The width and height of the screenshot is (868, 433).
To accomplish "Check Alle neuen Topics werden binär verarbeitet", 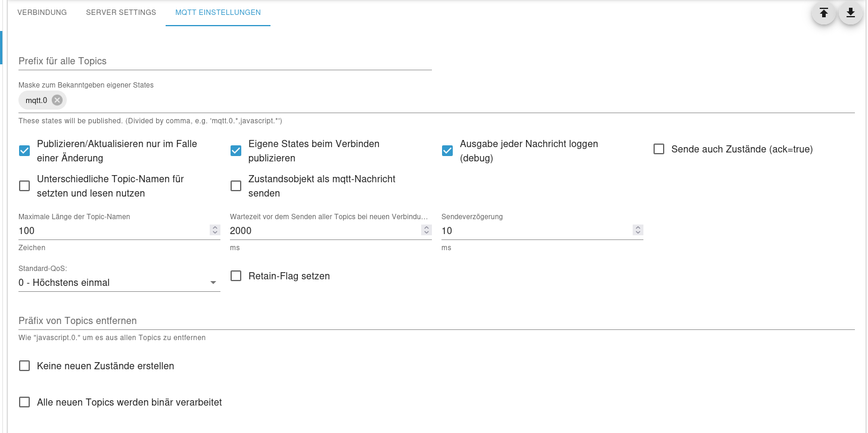I will click(24, 402).
